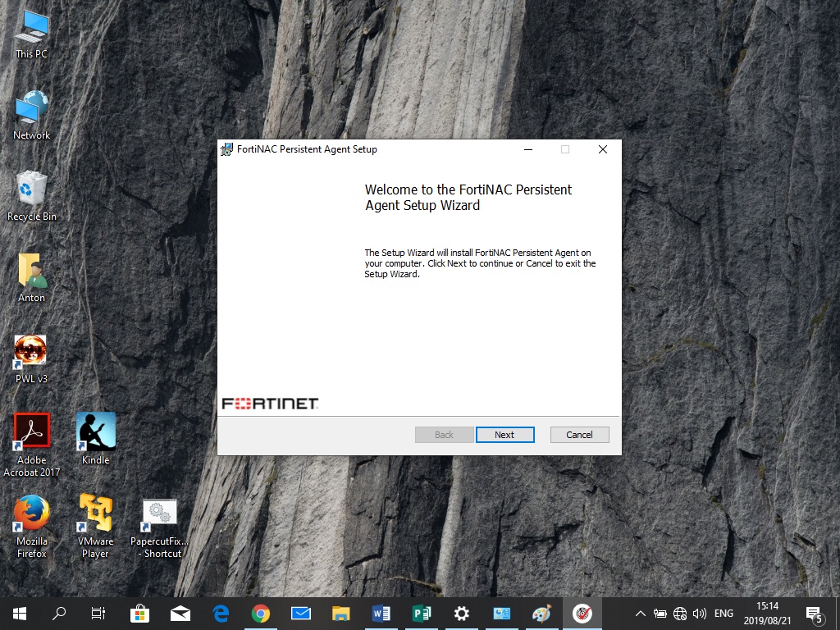Launch Google Chrome from the taskbar
Image resolution: width=840 pixels, height=630 pixels.
(x=261, y=613)
